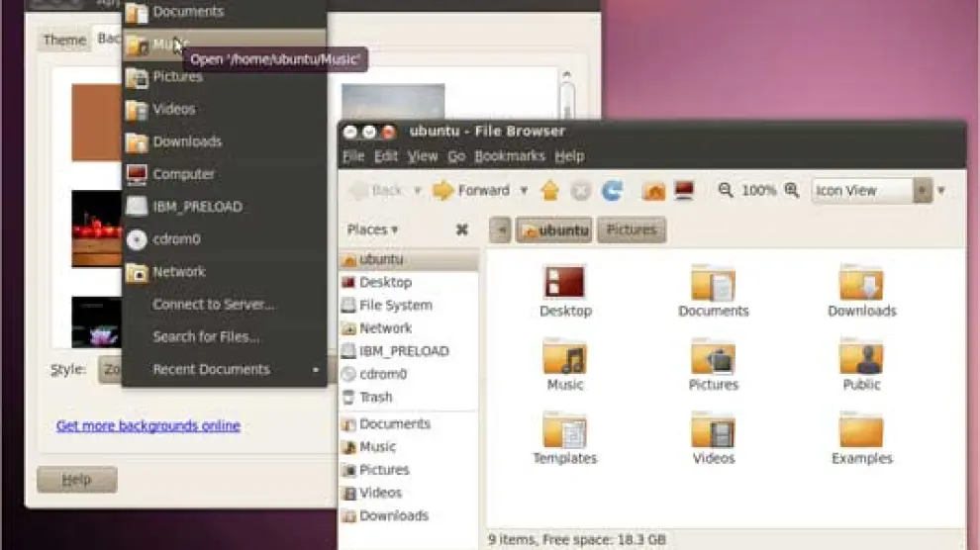980x550 pixels.
Task: Click Get more backgrounds online link
Action: coord(148,426)
